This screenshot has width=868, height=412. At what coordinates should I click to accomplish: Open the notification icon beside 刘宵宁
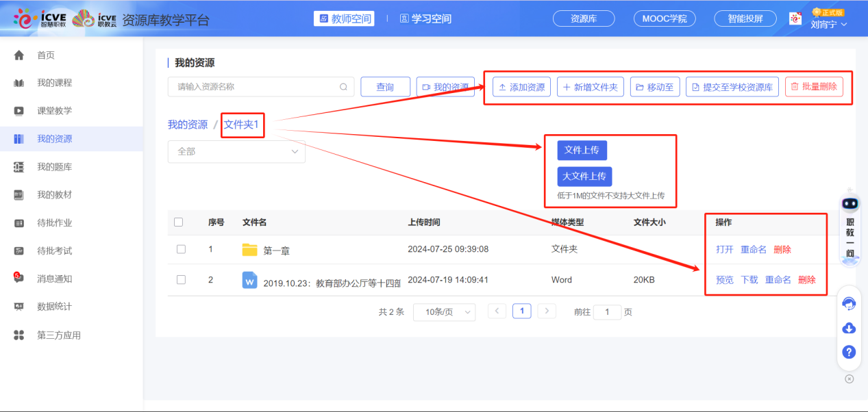pos(795,18)
